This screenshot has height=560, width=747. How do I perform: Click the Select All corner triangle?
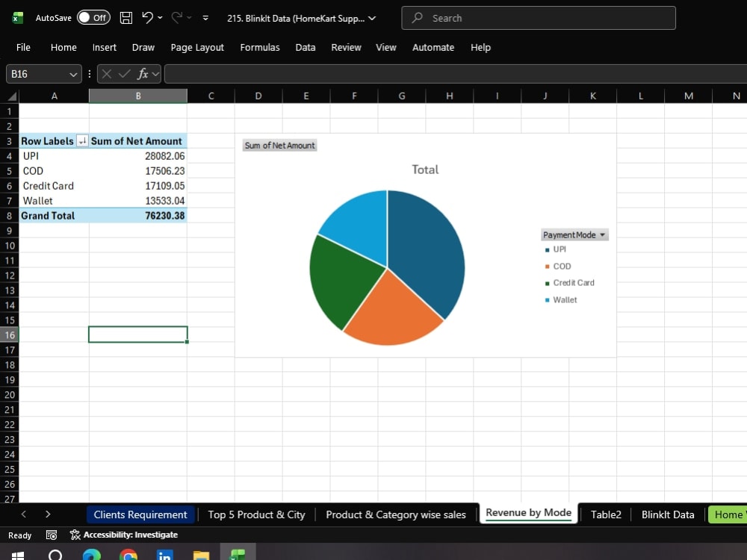pyautogui.click(x=11, y=96)
